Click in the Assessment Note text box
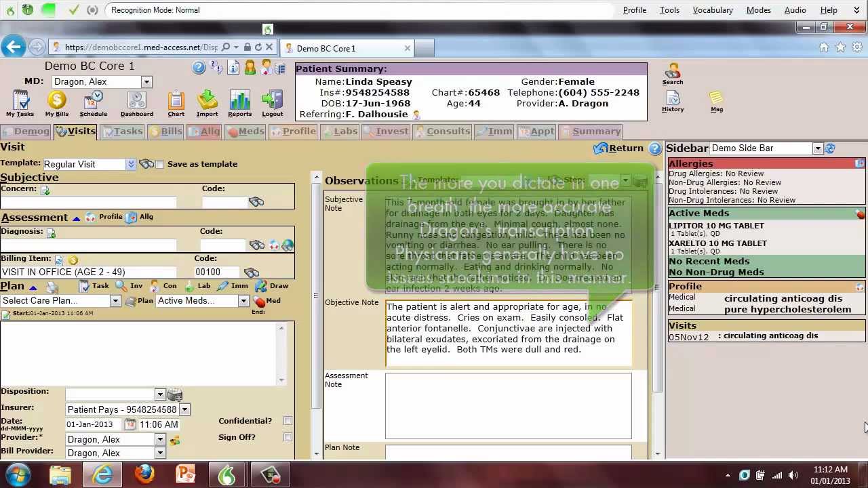Screen dimensions: 868x488 click(x=508, y=406)
